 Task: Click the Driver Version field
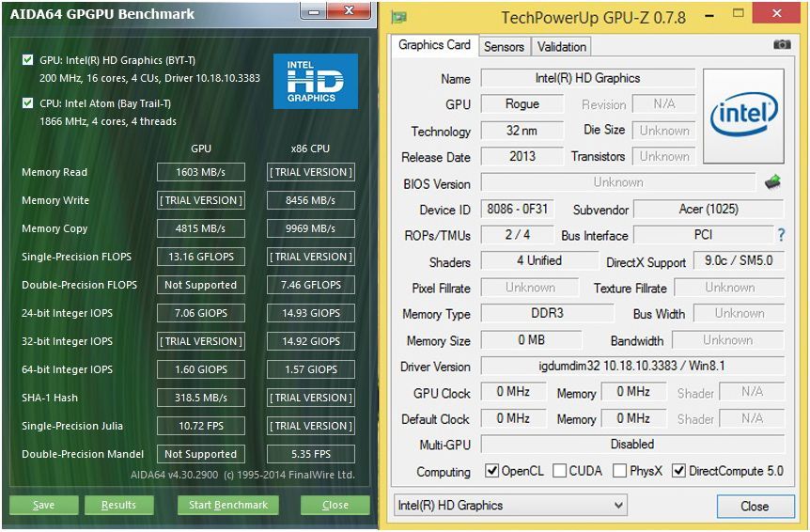(x=632, y=366)
